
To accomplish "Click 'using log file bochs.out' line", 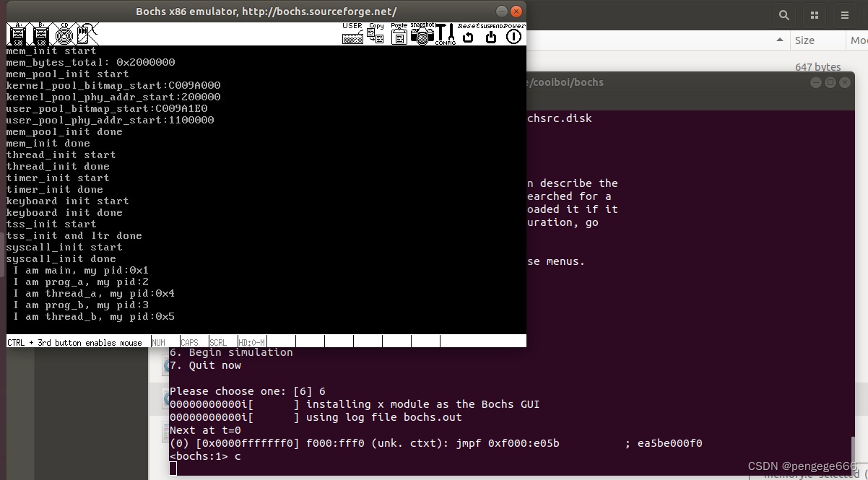I will tap(383, 417).
